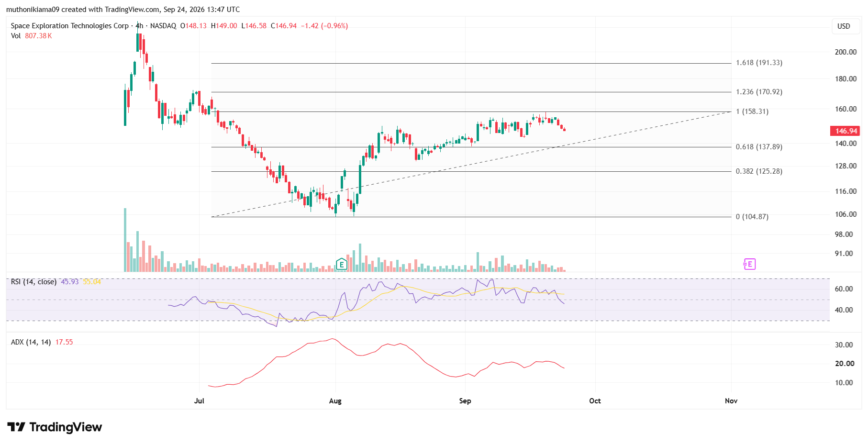The width and height of the screenshot is (868, 445).
Task: Select the 0.618 (137.89) Fibonacci level label
Action: point(759,147)
